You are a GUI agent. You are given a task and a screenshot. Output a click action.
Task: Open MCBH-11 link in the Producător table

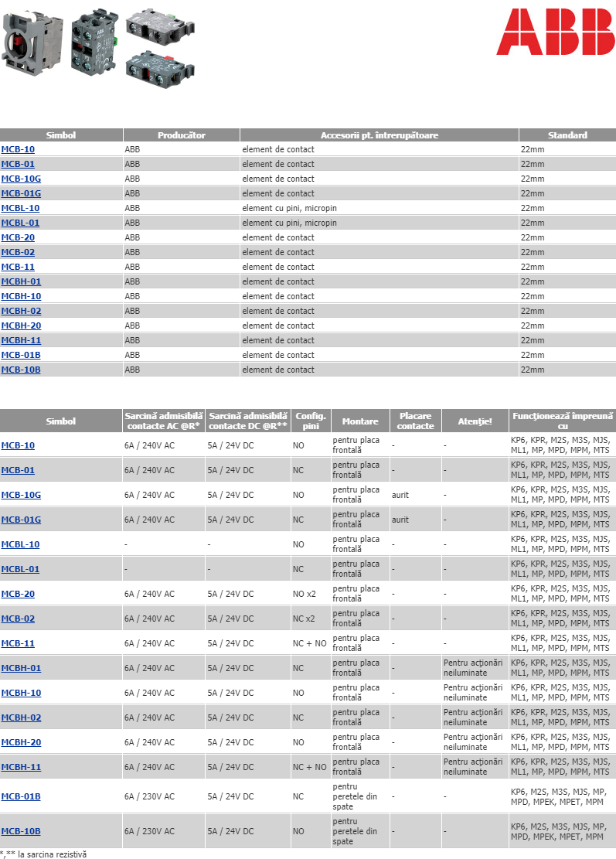[21, 340]
